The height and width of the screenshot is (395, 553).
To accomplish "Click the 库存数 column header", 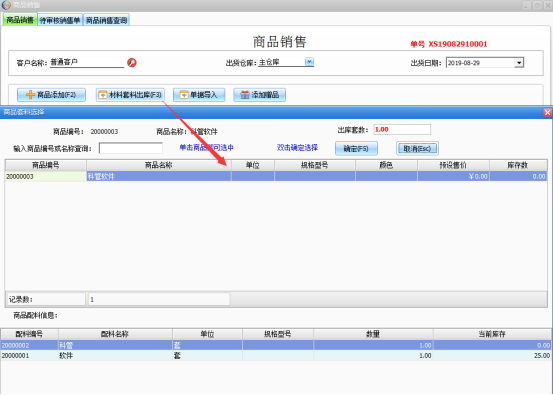I will click(x=518, y=165).
